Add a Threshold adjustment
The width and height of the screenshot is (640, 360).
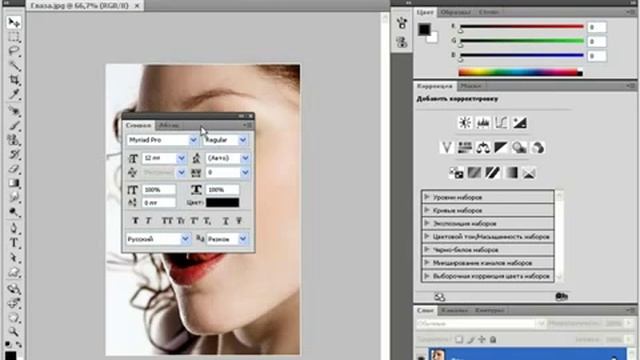[492, 173]
